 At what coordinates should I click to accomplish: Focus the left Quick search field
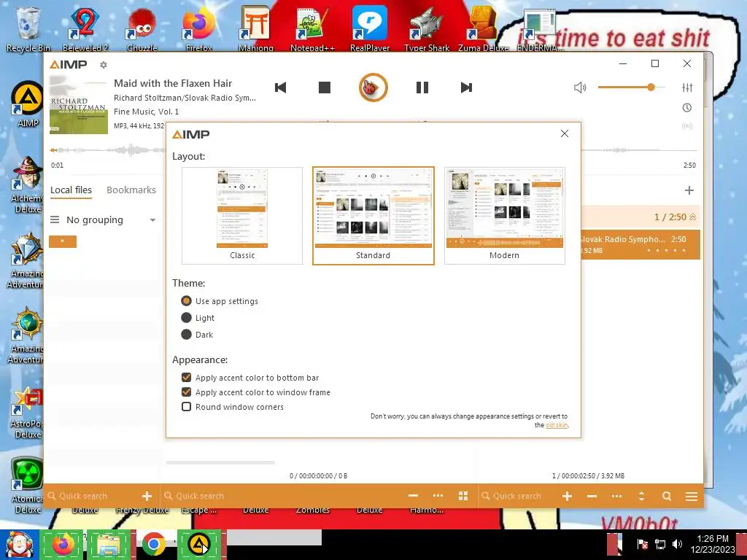93,496
